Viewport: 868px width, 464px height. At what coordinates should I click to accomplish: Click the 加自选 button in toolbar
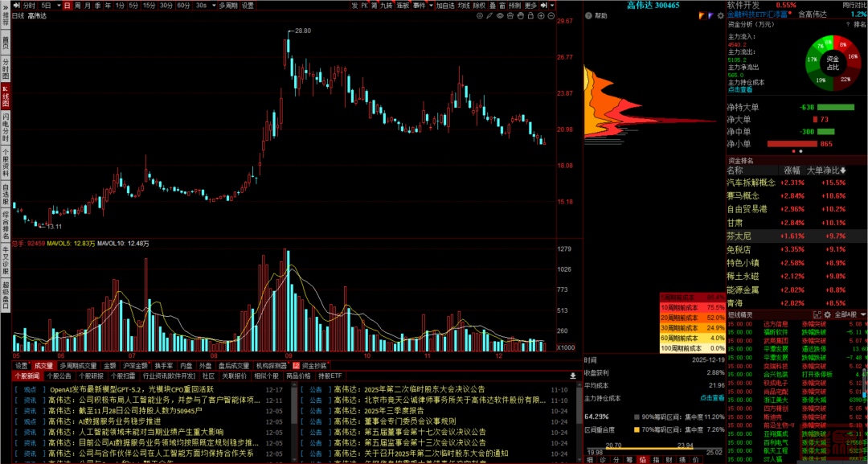[445, 5]
